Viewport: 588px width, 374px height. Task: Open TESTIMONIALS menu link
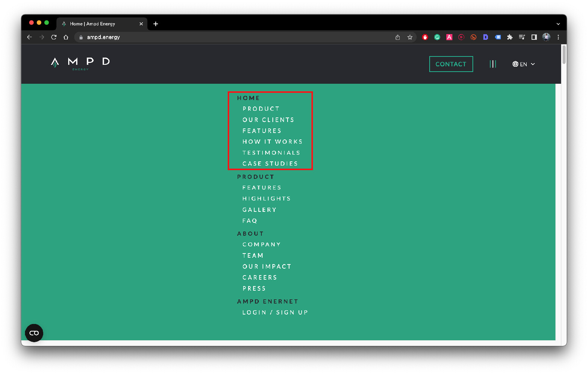pyautogui.click(x=271, y=153)
